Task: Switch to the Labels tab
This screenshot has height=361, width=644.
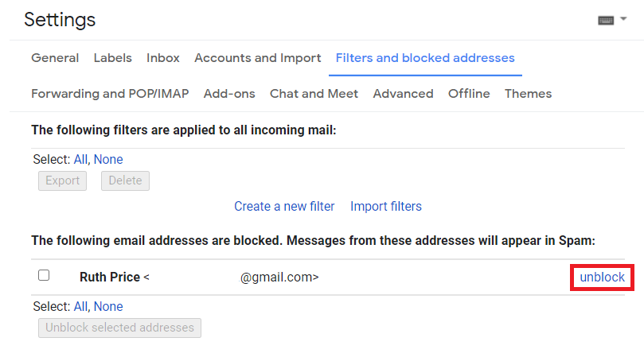Action: [x=113, y=58]
